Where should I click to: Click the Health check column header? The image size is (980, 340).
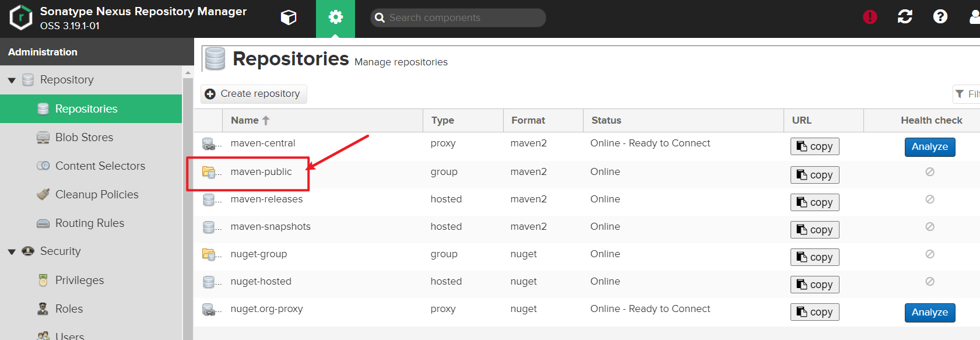[931, 120]
